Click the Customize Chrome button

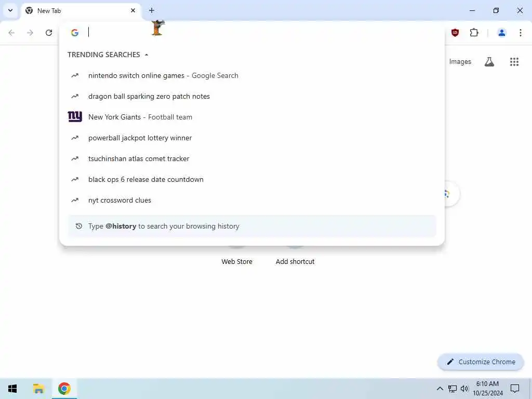point(481,362)
